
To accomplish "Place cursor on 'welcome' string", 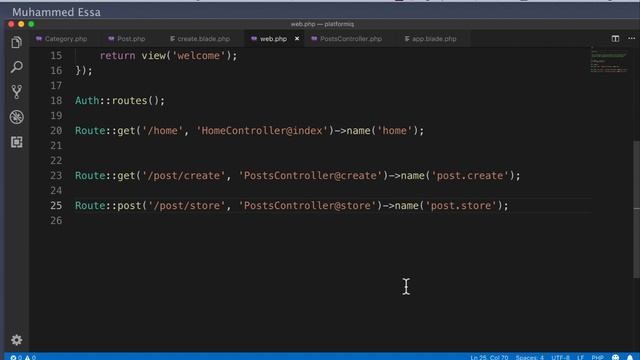I will (x=198, y=56).
